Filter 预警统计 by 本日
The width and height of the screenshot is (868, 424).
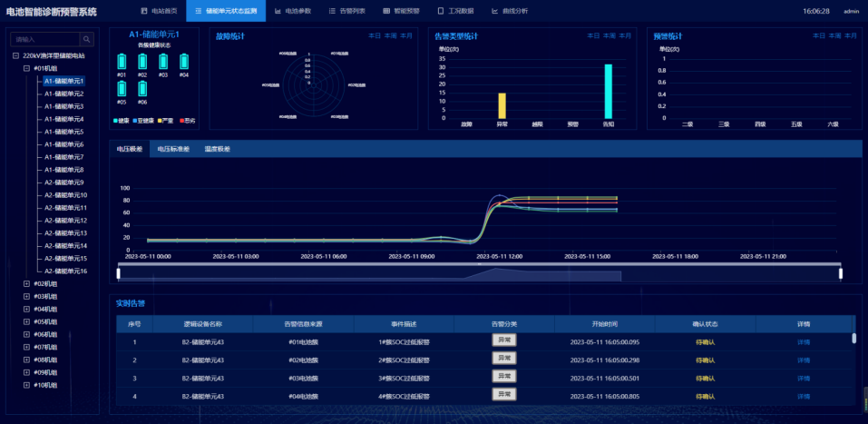[819, 35]
